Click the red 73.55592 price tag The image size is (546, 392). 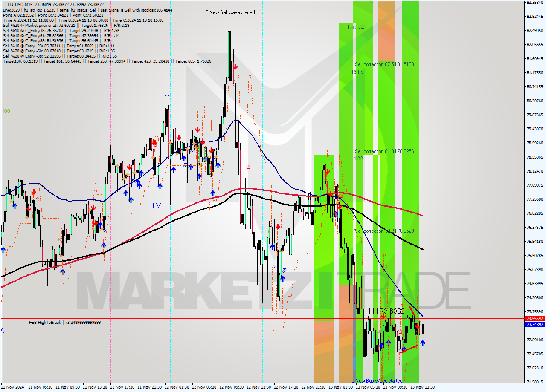(x=534, y=319)
